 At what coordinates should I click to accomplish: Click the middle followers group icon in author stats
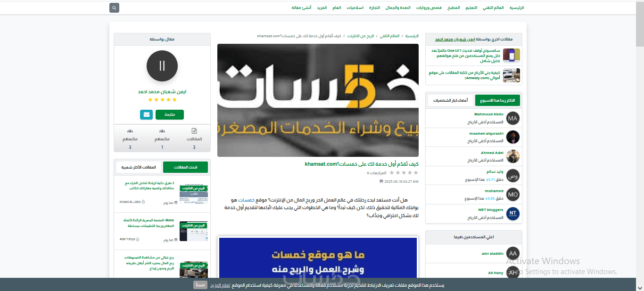[x=162, y=131]
